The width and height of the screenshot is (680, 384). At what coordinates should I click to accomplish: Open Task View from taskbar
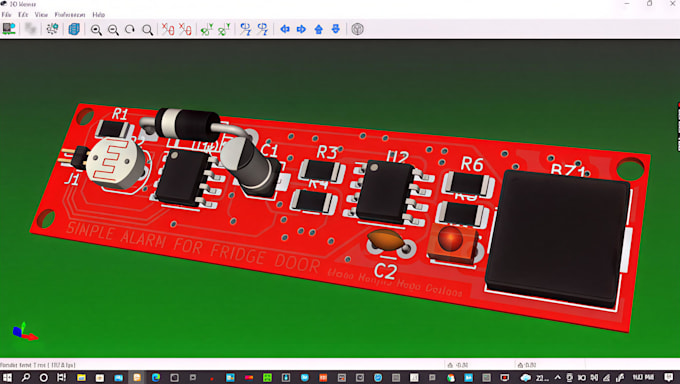tap(61, 377)
